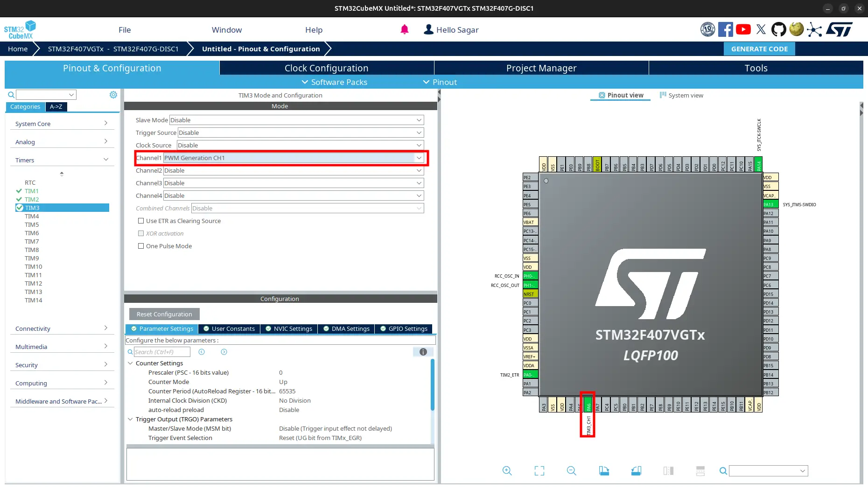Click the pin search combo box
868x489 pixels.
coord(769,471)
